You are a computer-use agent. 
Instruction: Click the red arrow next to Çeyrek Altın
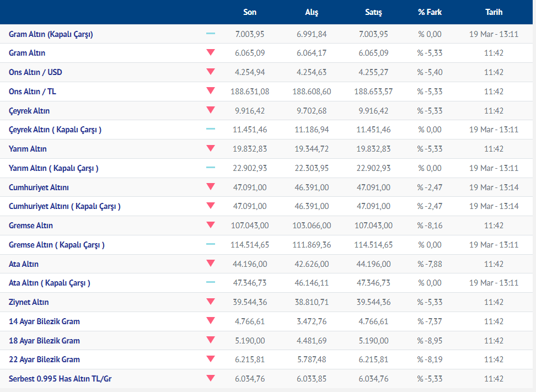[210, 110]
